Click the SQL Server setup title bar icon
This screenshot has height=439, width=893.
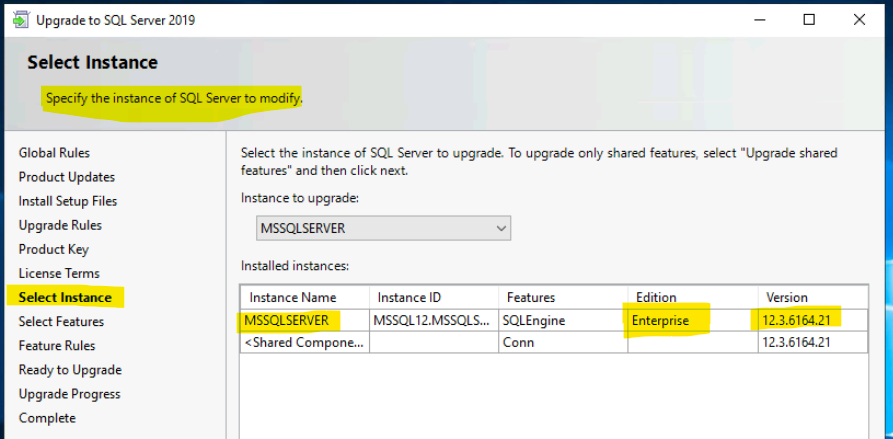click(21, 20)
